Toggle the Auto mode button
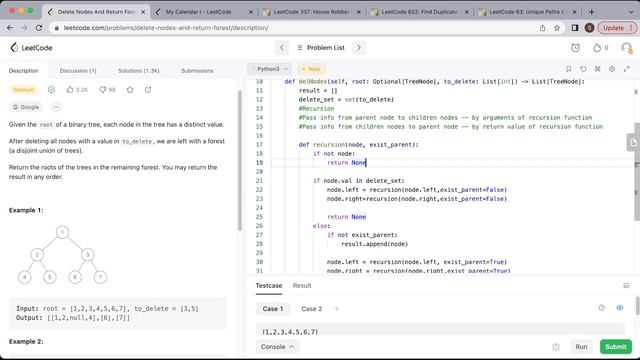 (311, 69)
